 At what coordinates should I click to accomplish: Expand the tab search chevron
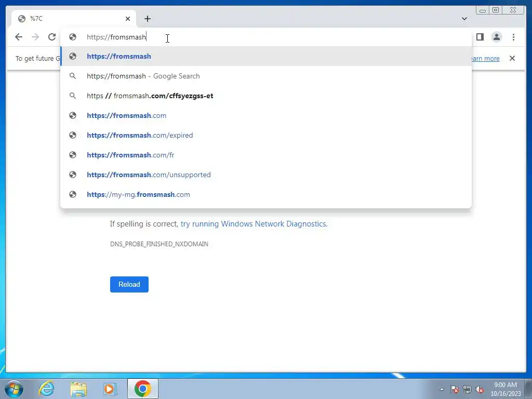[x=464, y=19]
